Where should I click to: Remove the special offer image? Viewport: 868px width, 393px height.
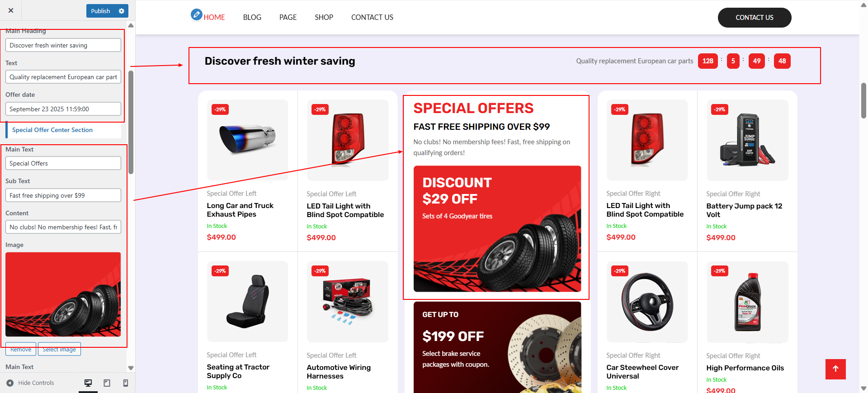click(21, 350)
